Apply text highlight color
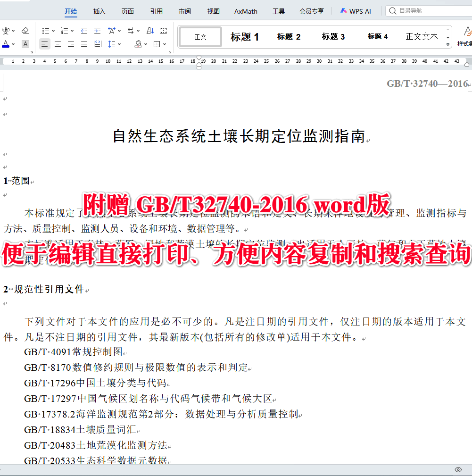The image size is (472, 476). click(x=25, y=44)
